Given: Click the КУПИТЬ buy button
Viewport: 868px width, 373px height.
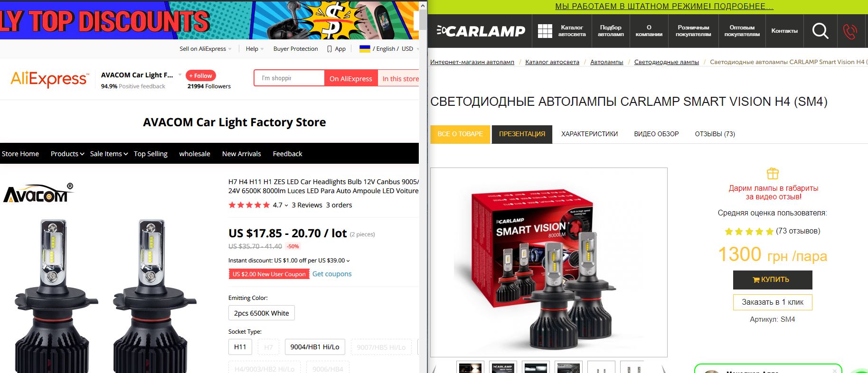Looking at the screenshot, I should [773, 280].
